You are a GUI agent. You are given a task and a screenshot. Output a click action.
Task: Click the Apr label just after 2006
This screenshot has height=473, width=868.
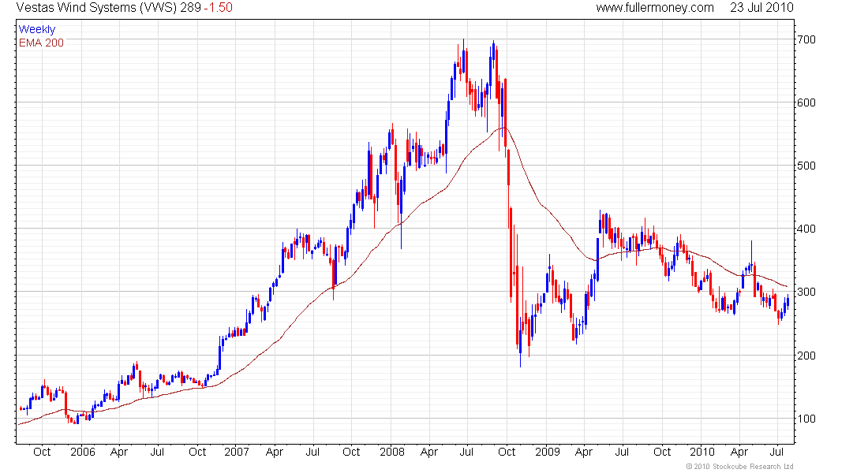click(x=119, y=452)
